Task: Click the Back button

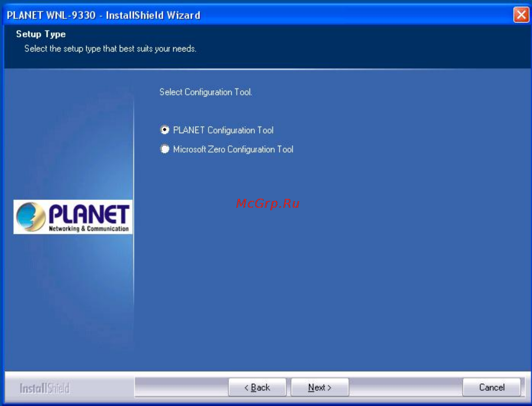Action: [257, 387]
